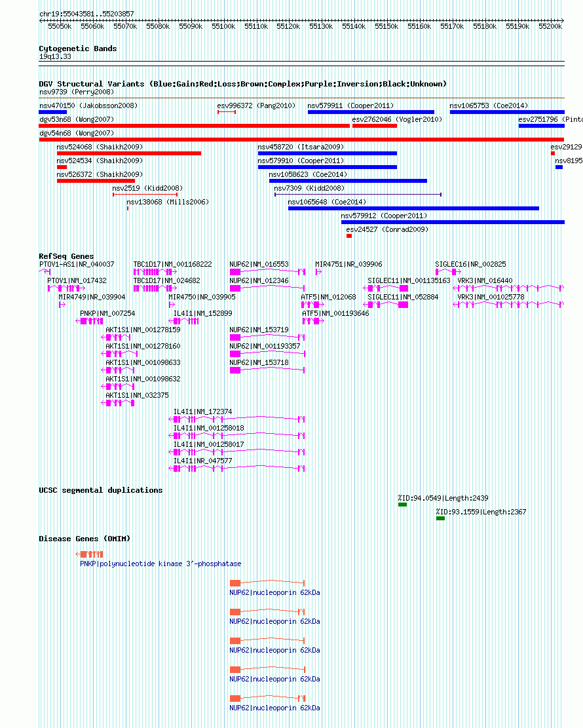583x728 pixels.
Task: Click the NUP62|NM_153718 transcript label
Action: [x=259, y=362]
